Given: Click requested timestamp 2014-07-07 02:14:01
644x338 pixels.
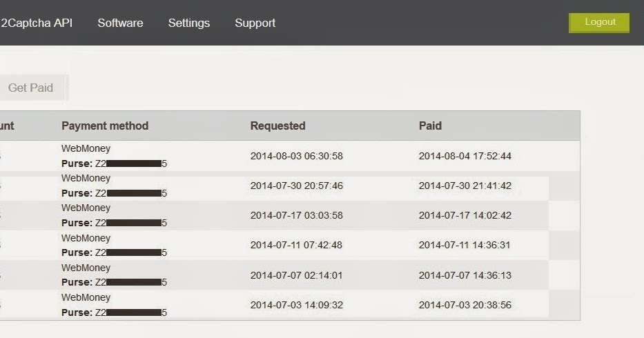Looking at the screenshot, I should click(296, 275).
